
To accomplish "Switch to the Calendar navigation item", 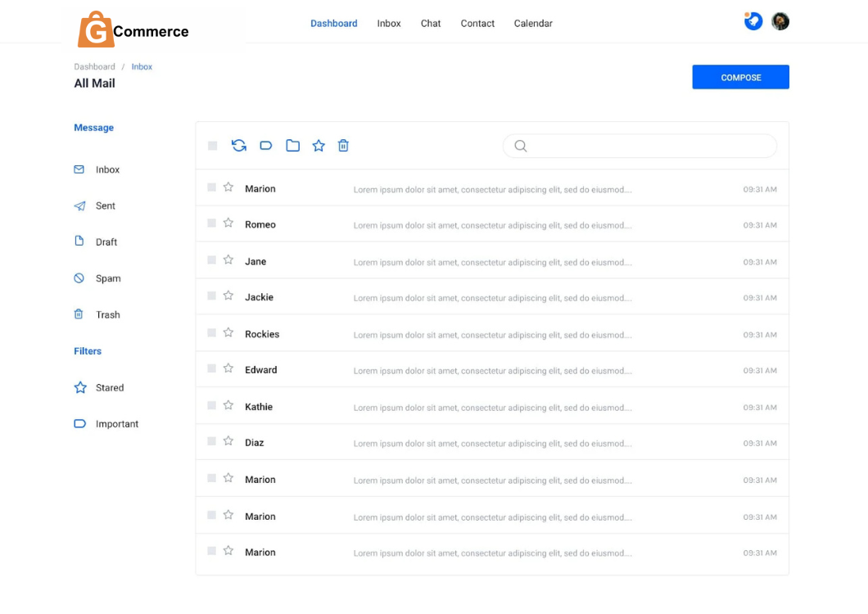I will pos(533,24).
